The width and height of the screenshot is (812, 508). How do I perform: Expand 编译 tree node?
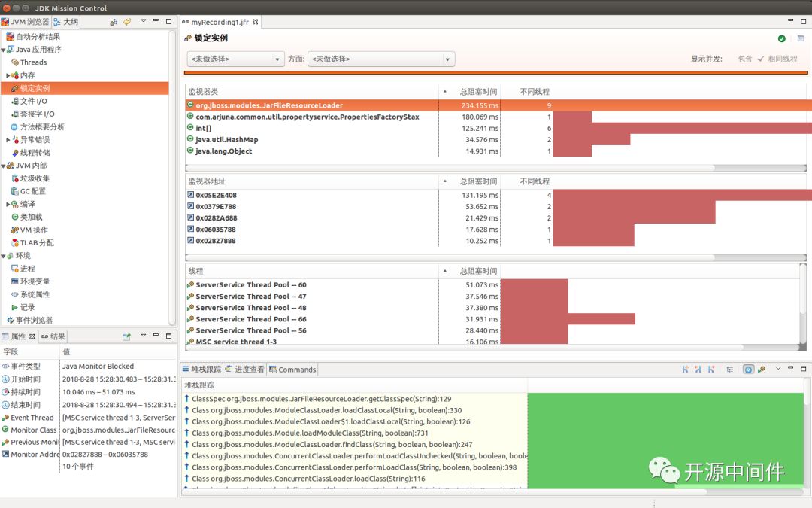(x=8, y=204)
